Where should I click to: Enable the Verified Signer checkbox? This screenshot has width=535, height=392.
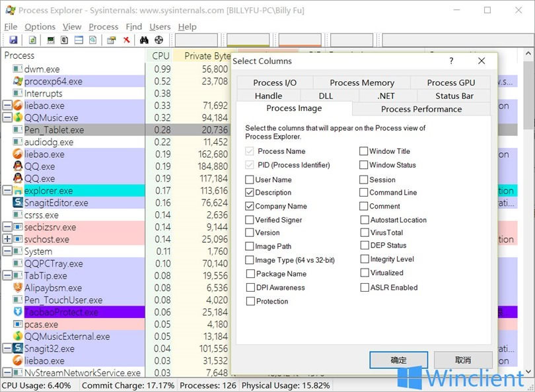pyautogui.click(x=250, y=220)
